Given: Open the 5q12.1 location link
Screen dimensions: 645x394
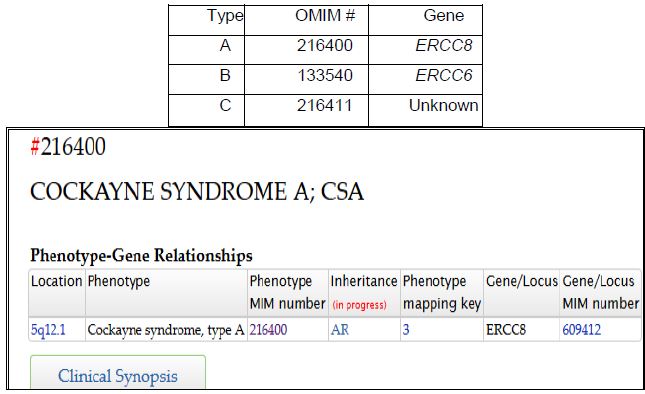Looking at the screenshot, I should coord(48,330).
